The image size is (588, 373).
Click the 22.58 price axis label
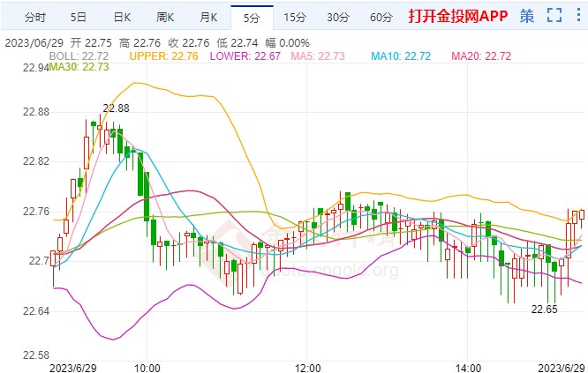tap(36, 355)
